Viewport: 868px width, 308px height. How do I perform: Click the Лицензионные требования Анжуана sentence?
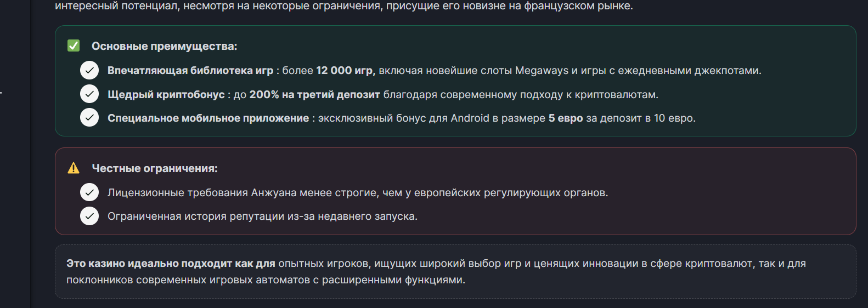coord(358,193)
